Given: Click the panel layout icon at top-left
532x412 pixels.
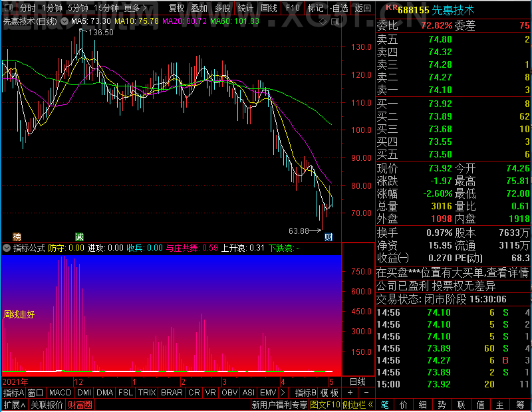Looking at the screenshot, I should pyautogui.click(x=9, y=7).
